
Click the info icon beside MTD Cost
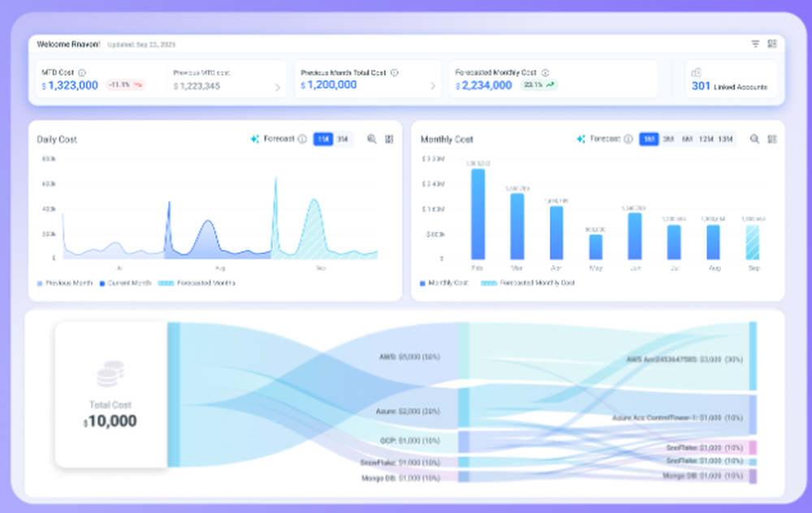82,73
